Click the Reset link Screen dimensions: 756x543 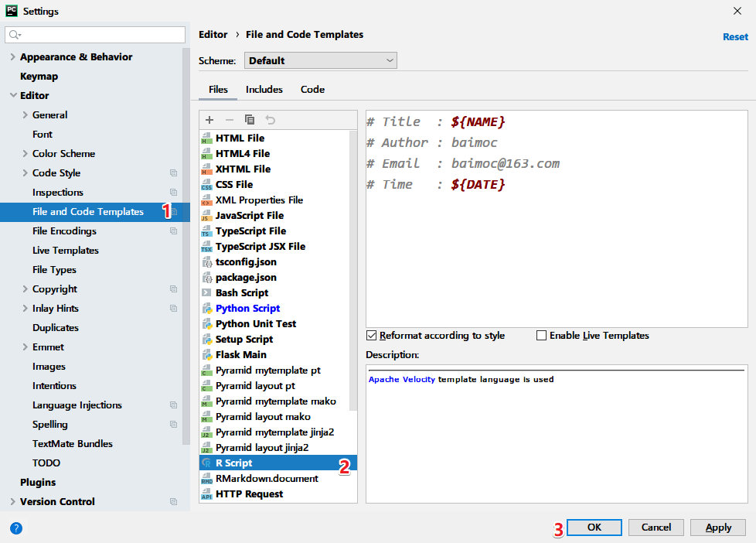point(735,36)
